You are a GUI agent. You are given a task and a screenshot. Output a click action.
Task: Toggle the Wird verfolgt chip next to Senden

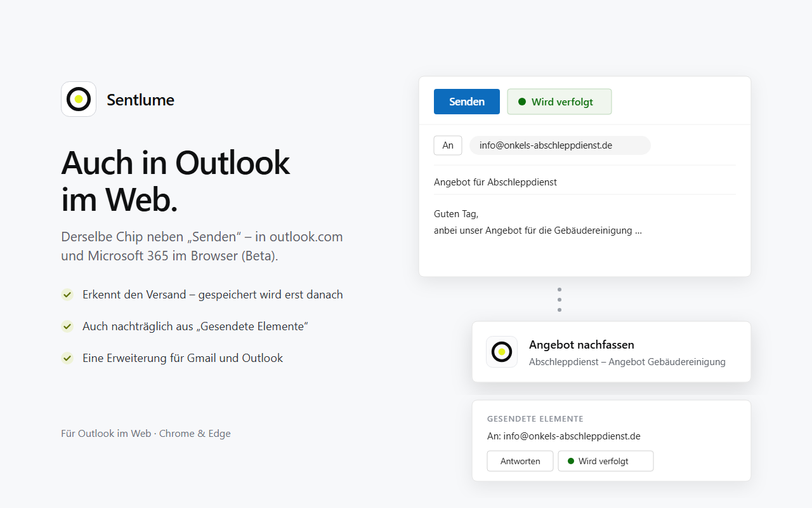pos(560,102)
